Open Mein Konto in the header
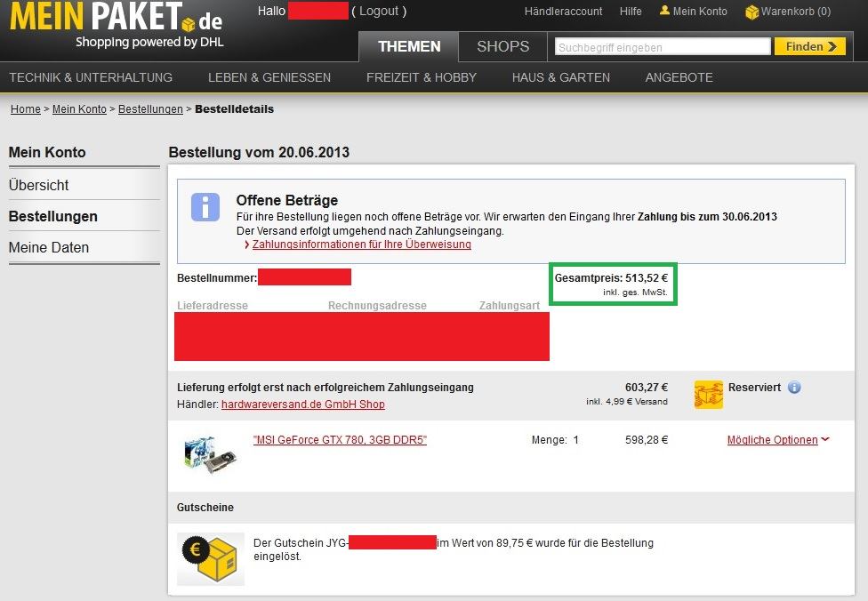This screenshot has height=601, width=868. point(700,11)
